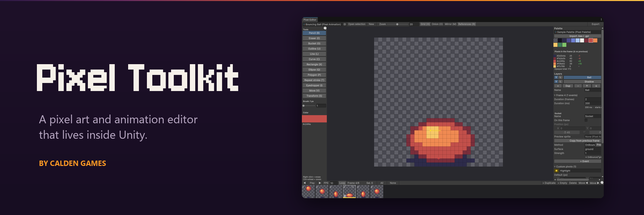This screenshot has height=215, width=644.
Task: Select the Polygon (P) tool
Action: point(314,75)
